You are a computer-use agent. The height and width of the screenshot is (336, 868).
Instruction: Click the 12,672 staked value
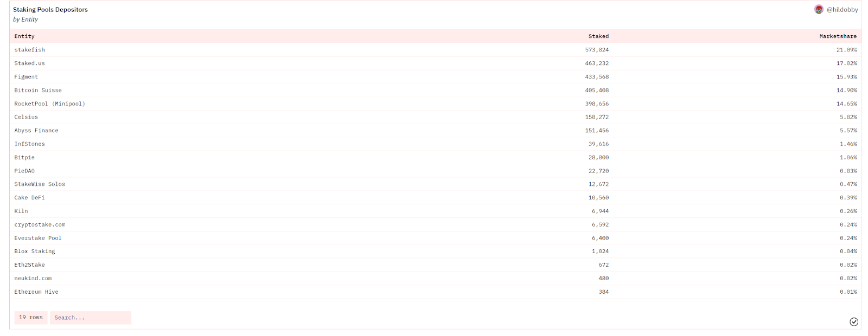click(x=598, y=184)
